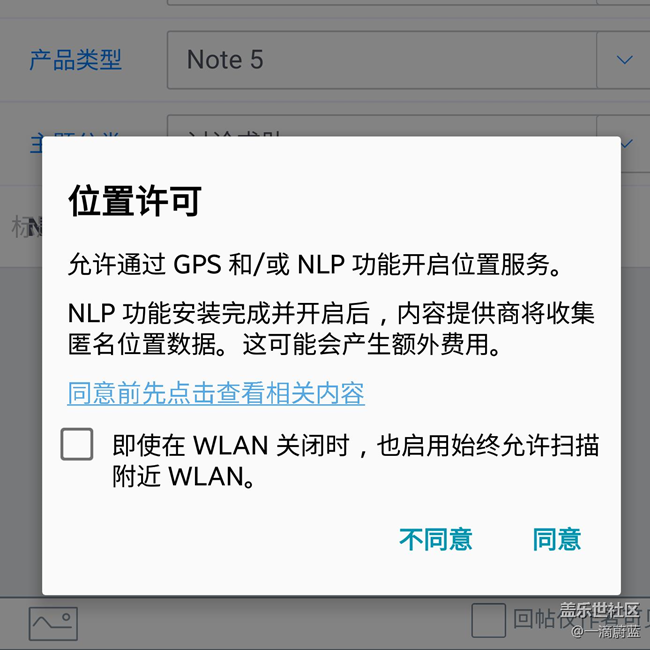Expand the 产品类型 dropdown arrow
This screenshot has width=650, height=650.
[624, 60]
